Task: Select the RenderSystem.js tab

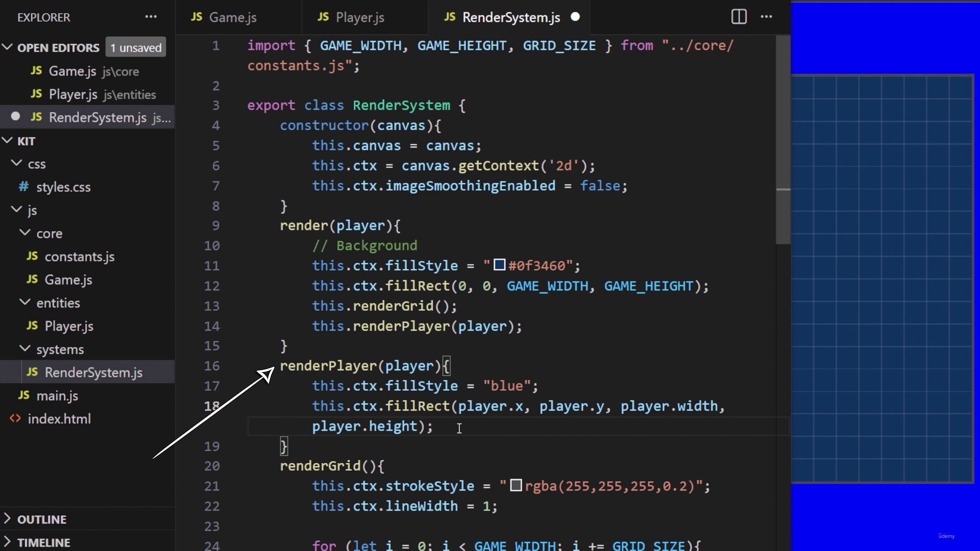Action: [x=509, y=17]
